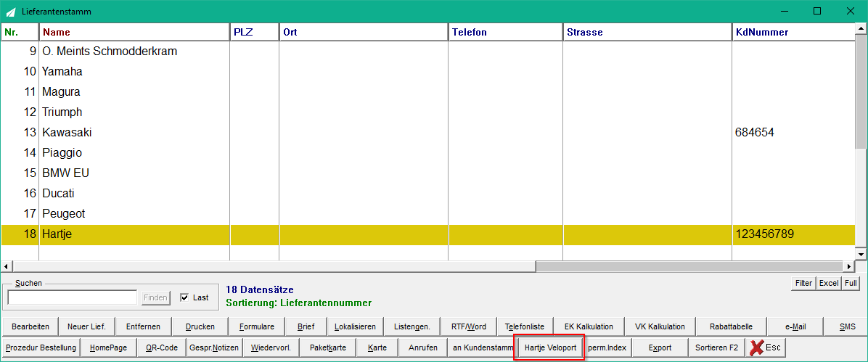
Task: Click the Sortieren F2 button
Action: (x=717, y=348)
